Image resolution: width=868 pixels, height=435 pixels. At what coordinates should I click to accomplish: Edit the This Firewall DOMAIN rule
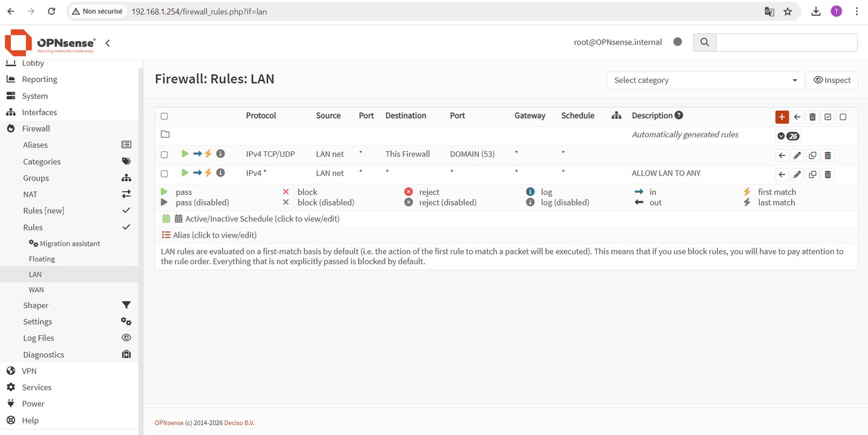click(797, 155)
